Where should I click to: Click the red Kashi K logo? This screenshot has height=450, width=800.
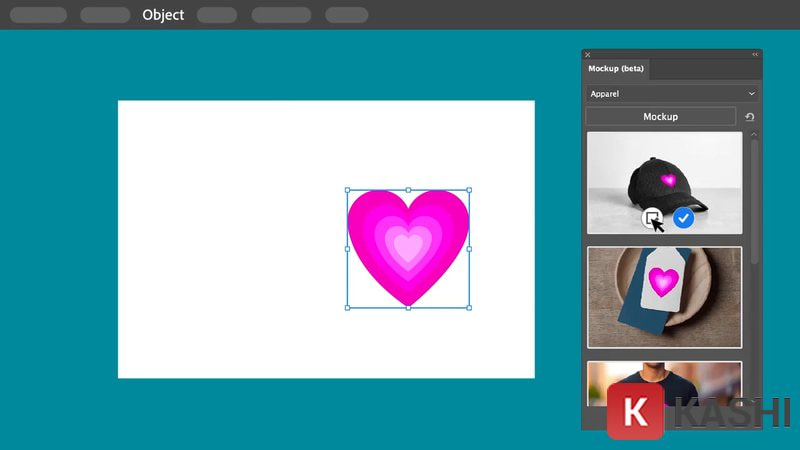635,412
